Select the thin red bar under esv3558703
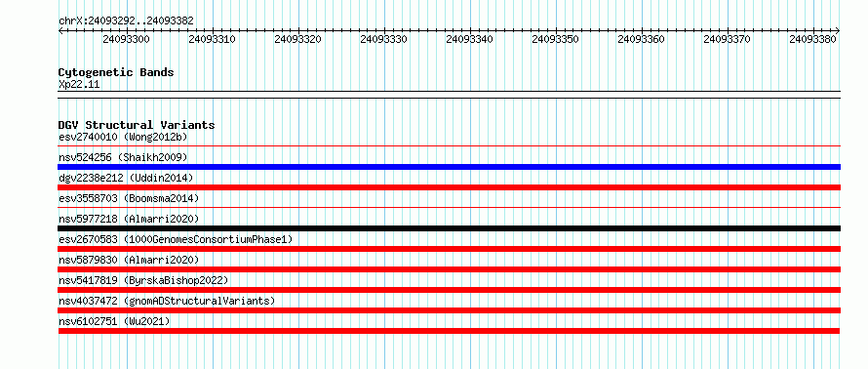This screenshot has width=868, height=369. tap(450, 208)
